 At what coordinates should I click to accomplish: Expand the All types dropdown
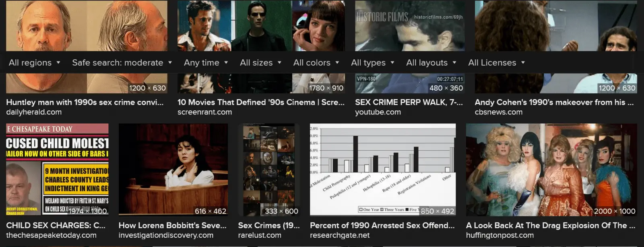372,62
